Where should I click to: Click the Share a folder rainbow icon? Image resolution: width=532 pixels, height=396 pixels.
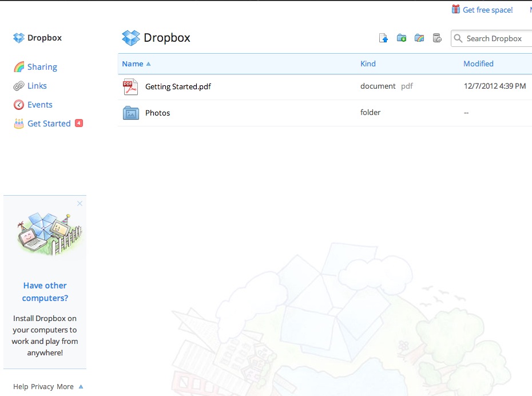pos(419,38)
